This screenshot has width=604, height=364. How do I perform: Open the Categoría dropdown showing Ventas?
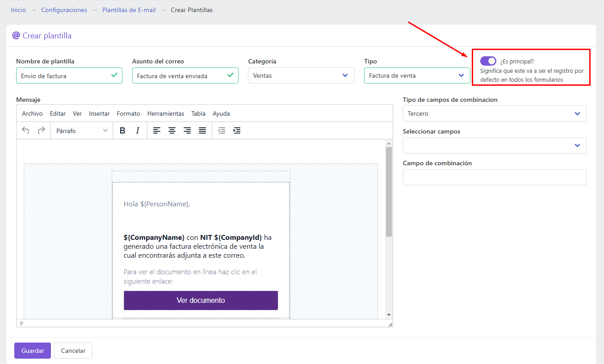[x=301, y=75]
